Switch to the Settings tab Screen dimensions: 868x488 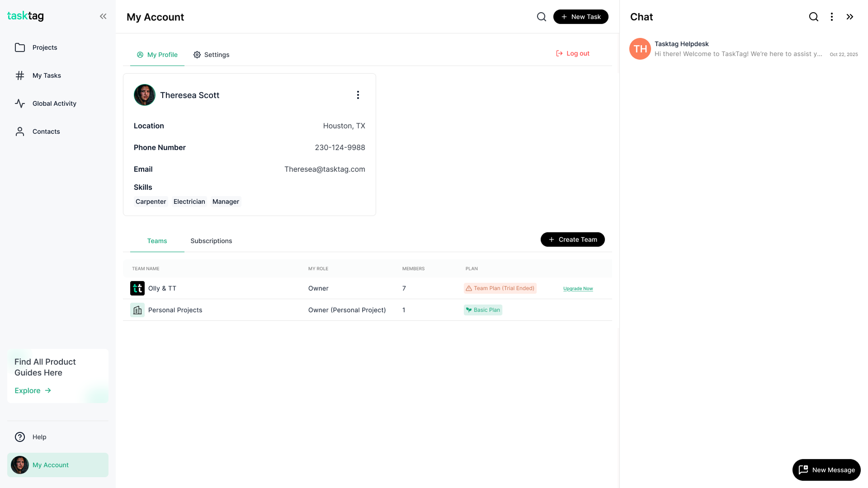coord(211,55)
